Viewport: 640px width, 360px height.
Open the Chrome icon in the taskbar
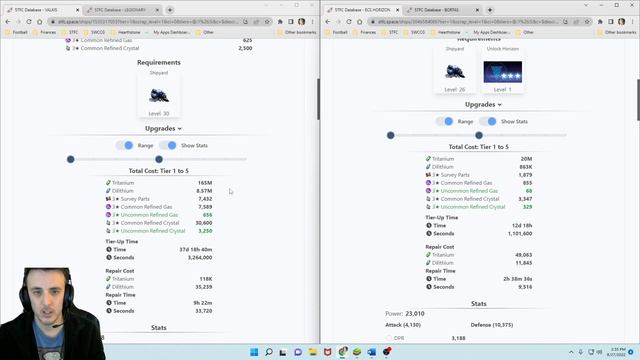[x=342, y=352]
